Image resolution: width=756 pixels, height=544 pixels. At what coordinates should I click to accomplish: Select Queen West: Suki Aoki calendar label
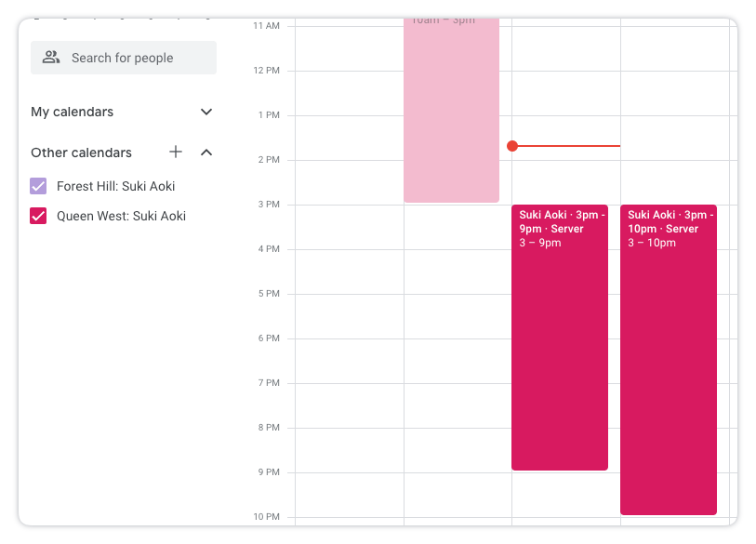click(121, 216)
